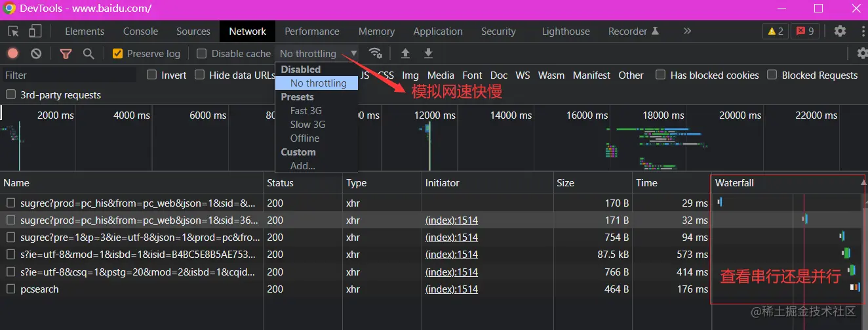Viewport: 868px width, 330px height.
Task: Open network conditions wifi icon
Action: pyautogui.click(x=376, y=53)
